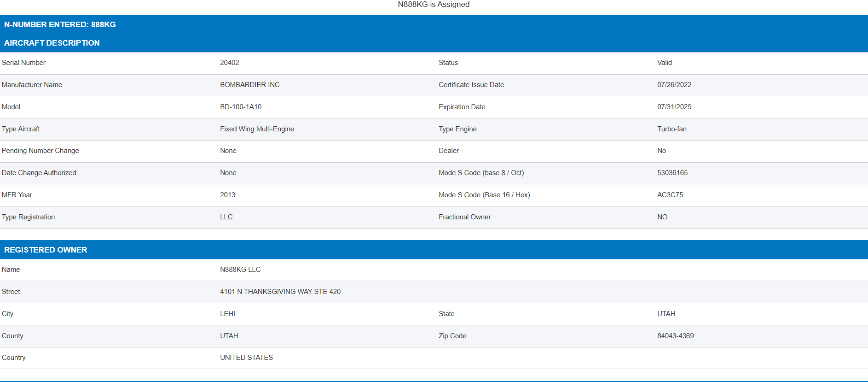868x382 pixels.
Task: Click the 'MFR Year' label
Action: pos(17,195)
